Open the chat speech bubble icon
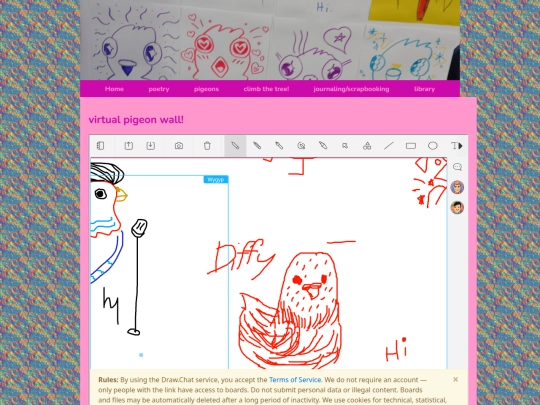This screenshot has height=405, width=540. point(457,167)
